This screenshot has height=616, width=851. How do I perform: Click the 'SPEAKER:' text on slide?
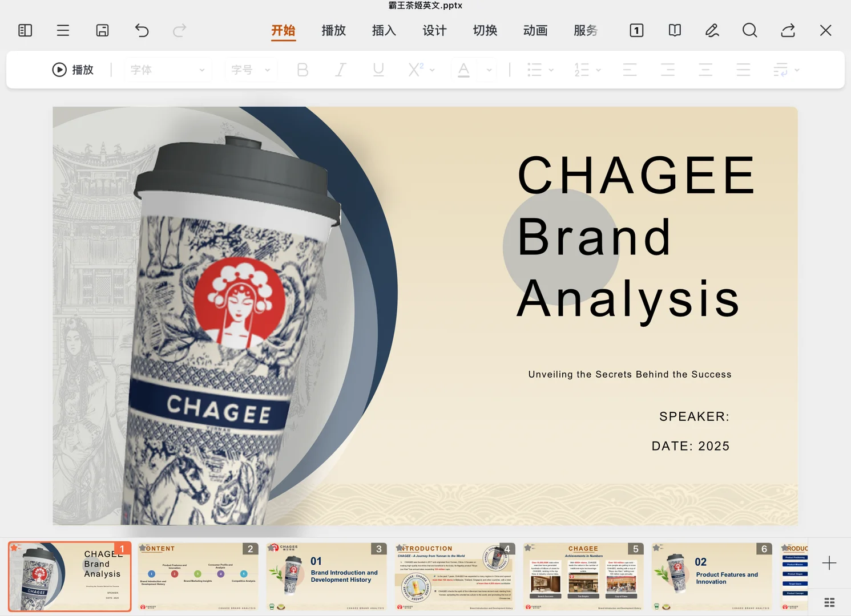[x=694, y=416]
